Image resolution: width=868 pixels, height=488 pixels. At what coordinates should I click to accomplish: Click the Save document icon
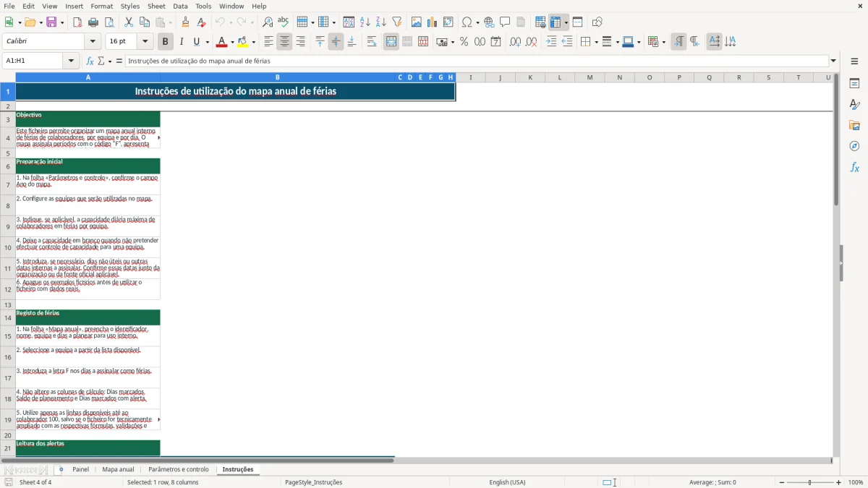pyautogui.click(x=51, y=22)
